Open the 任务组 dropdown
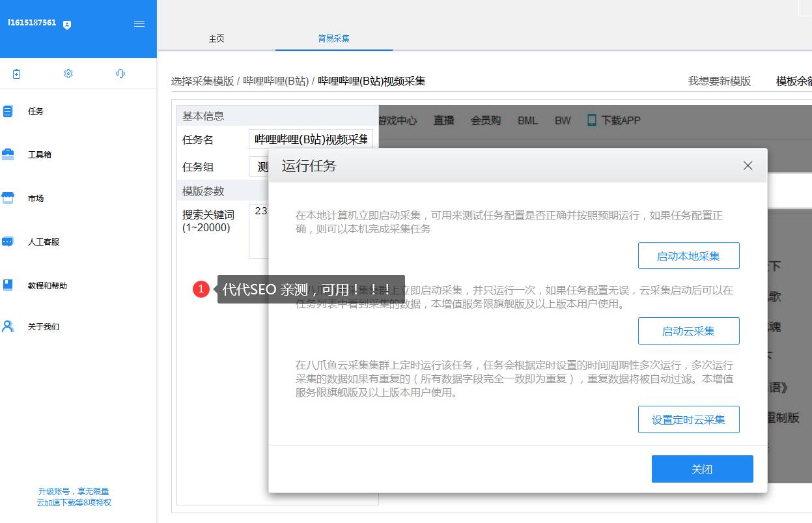The width and height of the screenshot is (812, 523). (x=259, y=167)
